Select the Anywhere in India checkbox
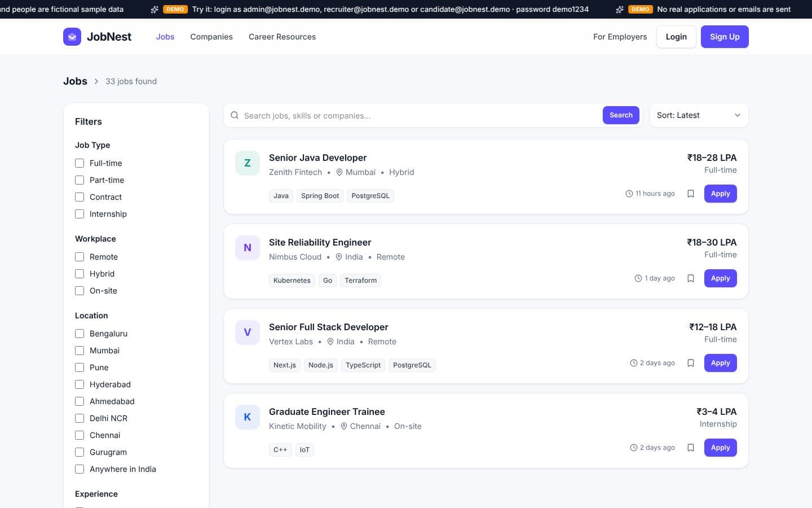The width and height of the screenshot is (812, 508). [80, 469]
